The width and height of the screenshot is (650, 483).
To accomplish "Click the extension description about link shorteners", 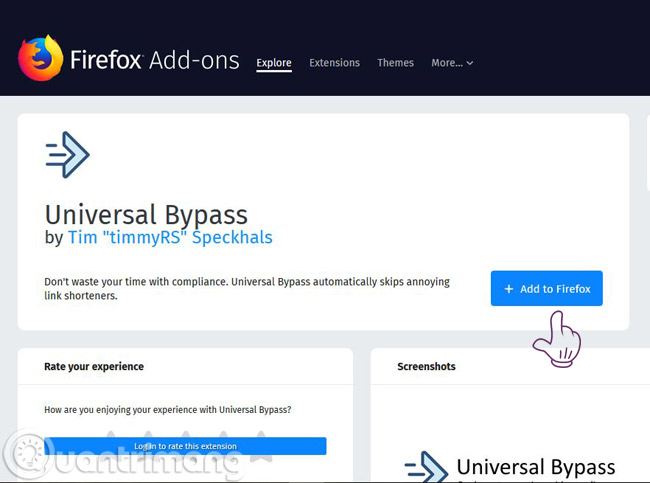I will 247,289.
